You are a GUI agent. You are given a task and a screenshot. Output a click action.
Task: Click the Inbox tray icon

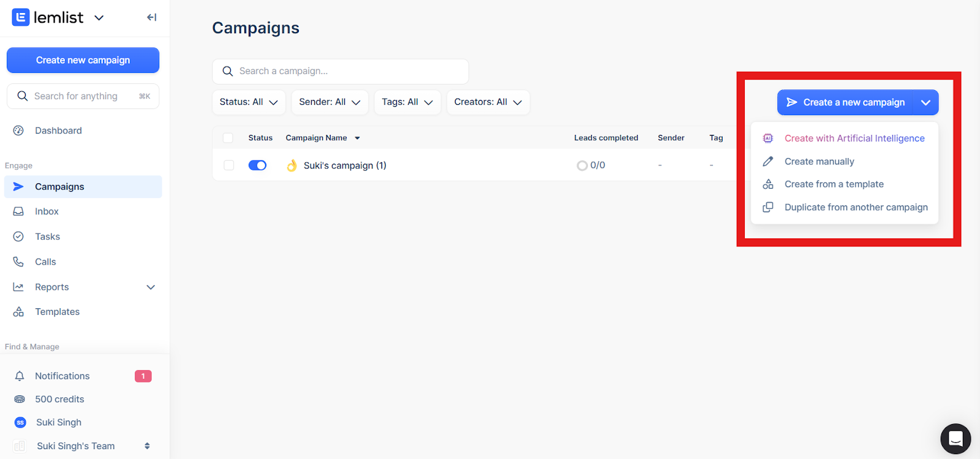pyautogui.click(x=18, y=211)
